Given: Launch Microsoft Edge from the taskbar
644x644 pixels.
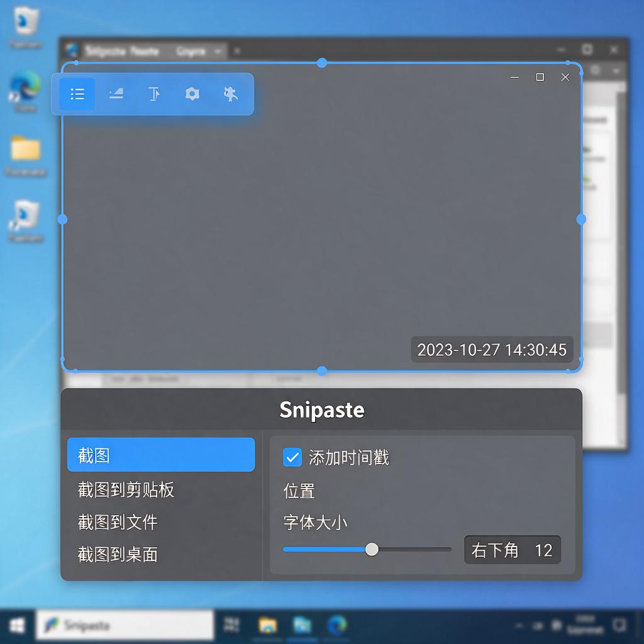Looking at the screenshot, I should 337,625.
